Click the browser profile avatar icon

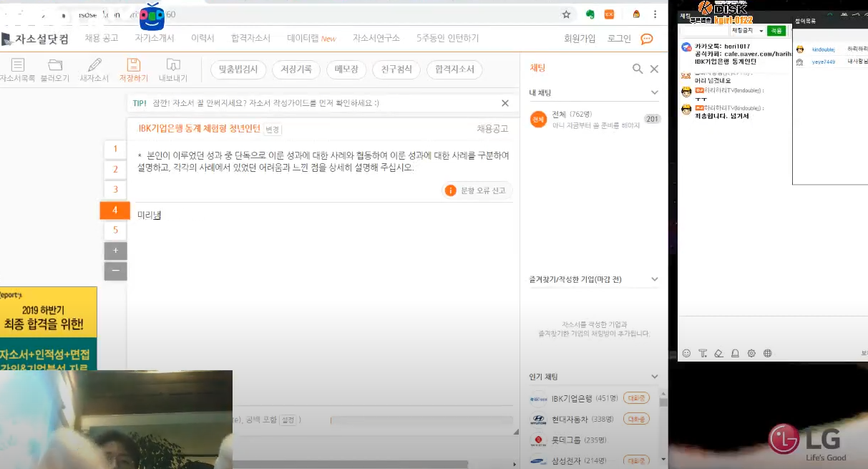click(x=635, y=14)
